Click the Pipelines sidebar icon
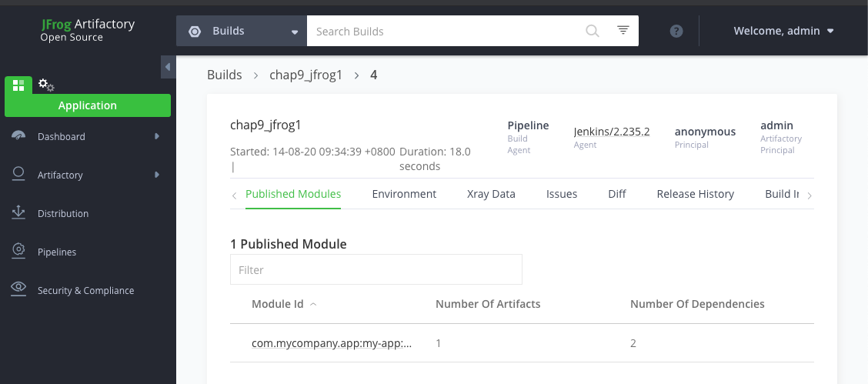 (19, 252)
